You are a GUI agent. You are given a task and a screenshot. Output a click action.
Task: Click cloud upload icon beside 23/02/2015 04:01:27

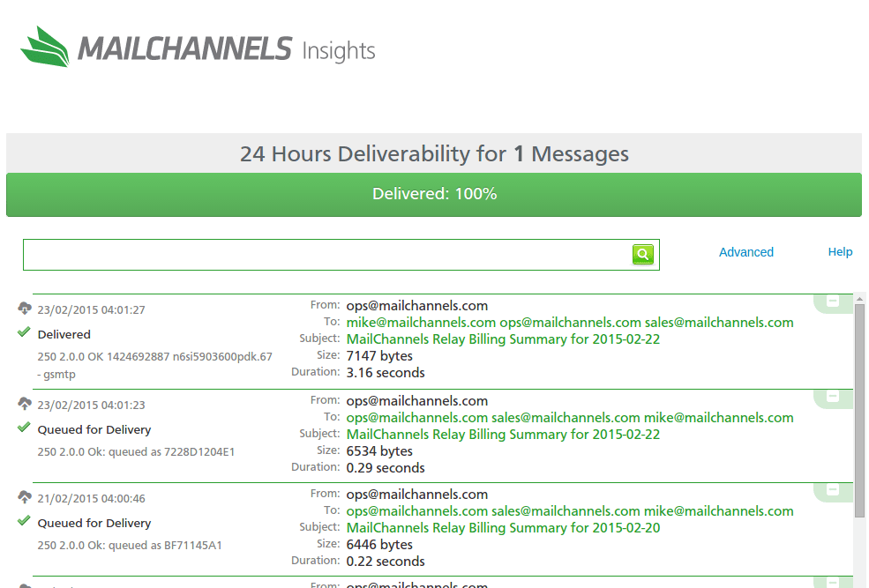(x=25, y=309)
